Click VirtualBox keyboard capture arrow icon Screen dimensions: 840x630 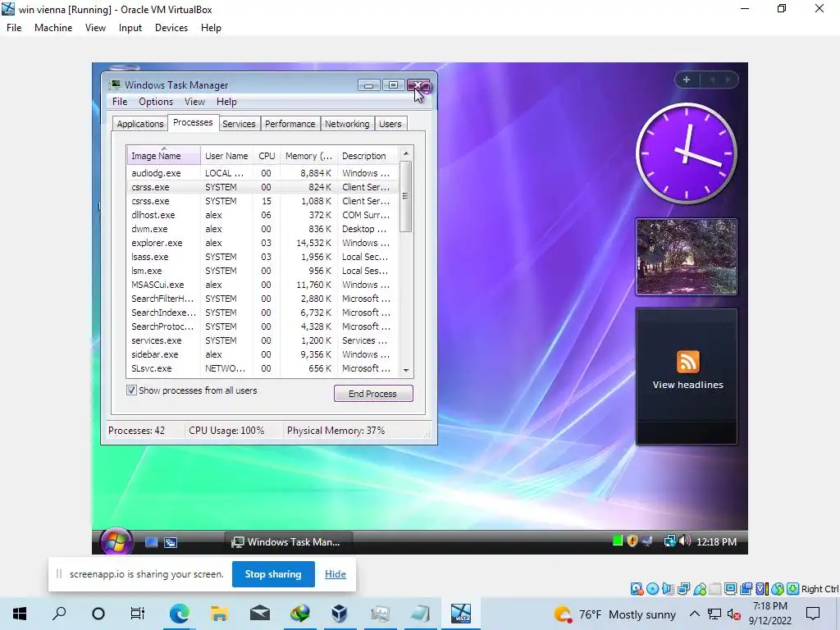[x=793, y=589]
